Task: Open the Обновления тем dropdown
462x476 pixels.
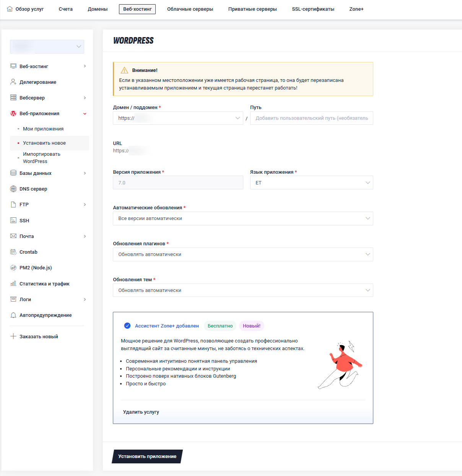Action: [x=243, y=290]
